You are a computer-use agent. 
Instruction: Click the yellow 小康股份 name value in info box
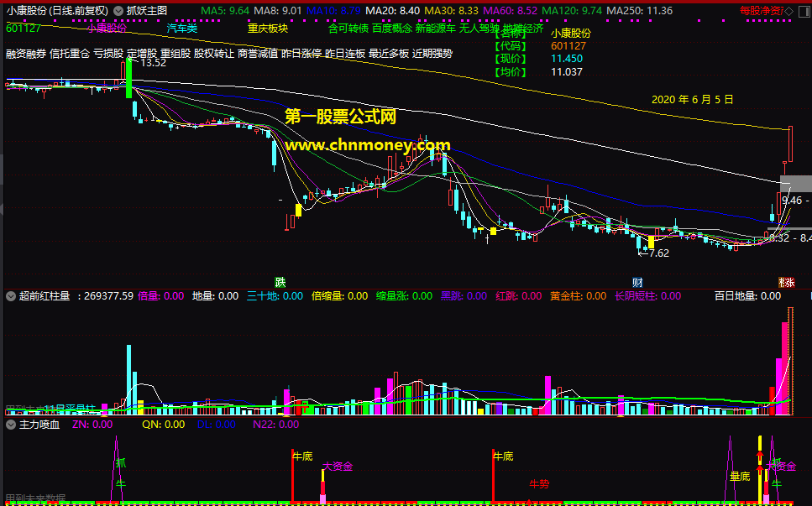click(x=571, y=34)
